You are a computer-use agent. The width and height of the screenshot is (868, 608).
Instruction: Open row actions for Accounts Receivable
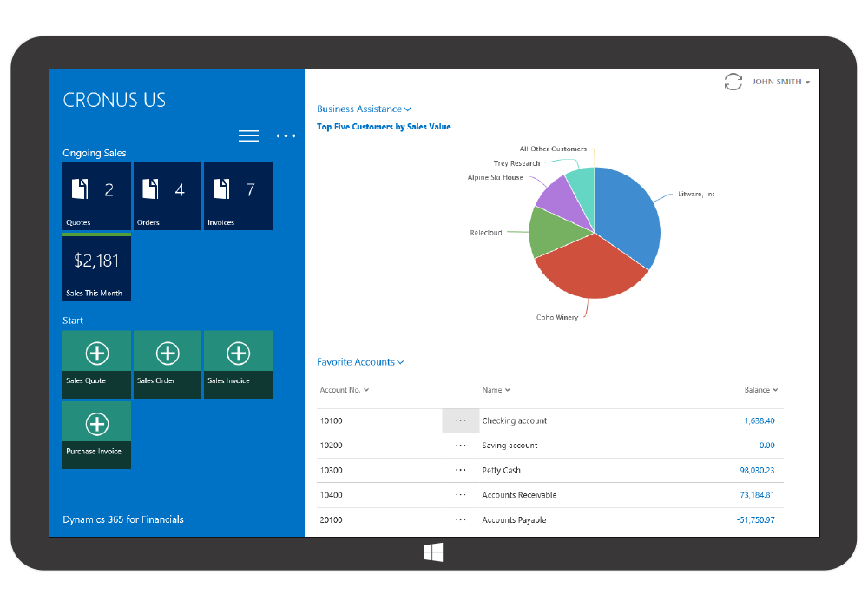coord(461,495)
